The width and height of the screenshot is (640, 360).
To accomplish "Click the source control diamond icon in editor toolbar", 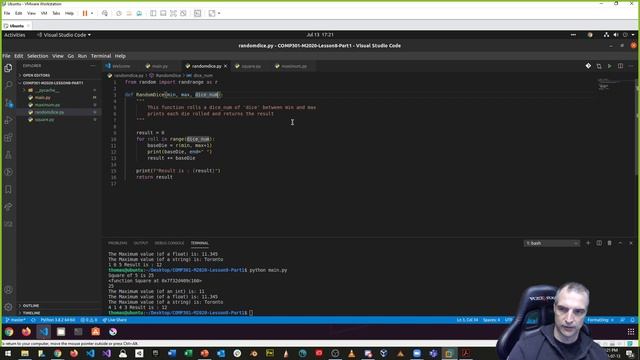I will [588, 66].
